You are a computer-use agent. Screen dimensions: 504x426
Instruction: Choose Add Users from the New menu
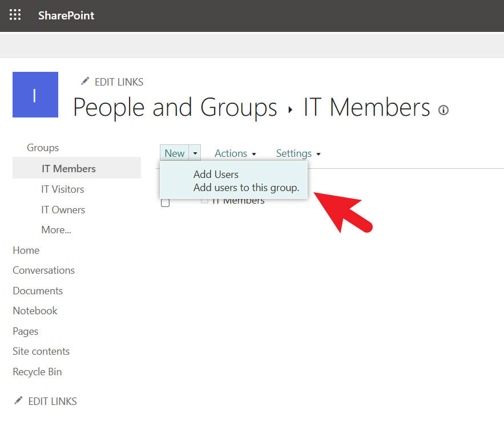(x=216, y=175)
